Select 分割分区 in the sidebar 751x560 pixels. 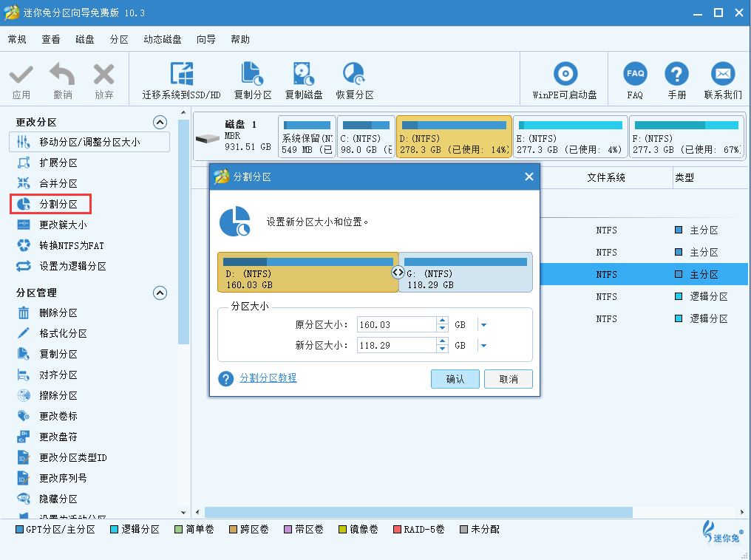click(x=50, y=204)
